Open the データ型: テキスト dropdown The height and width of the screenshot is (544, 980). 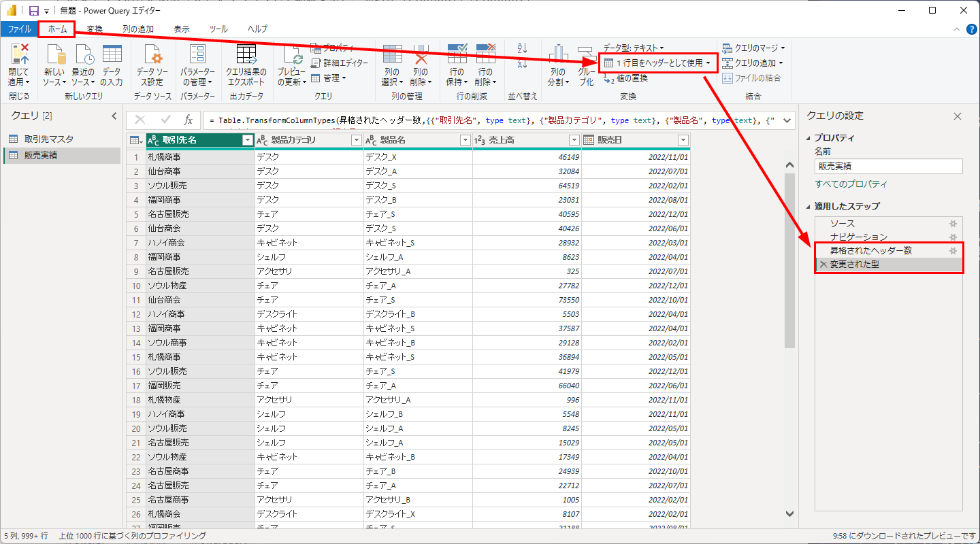pyautogui.click(x=633, y=48)
